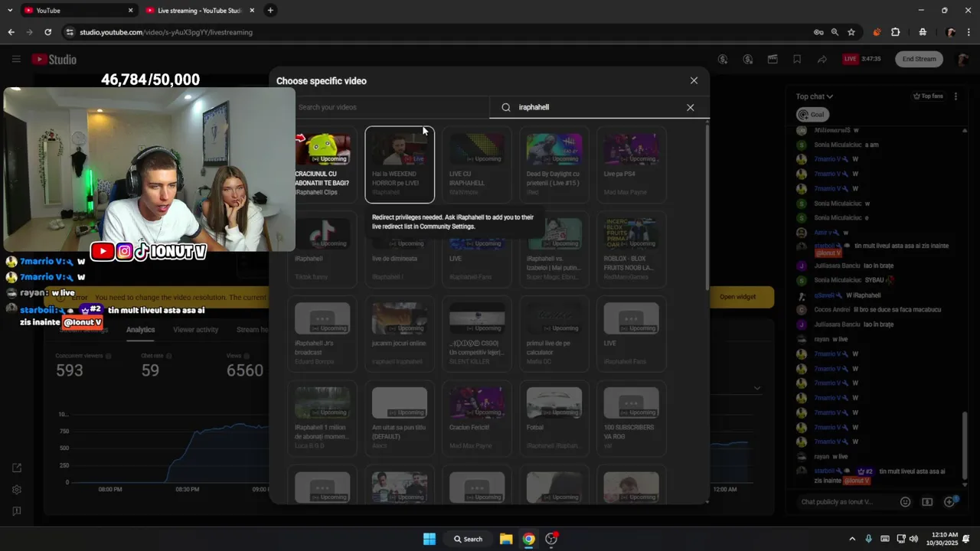
Task: Choose Dead By Daylight cu prietenii video
Action: point(554,165)
